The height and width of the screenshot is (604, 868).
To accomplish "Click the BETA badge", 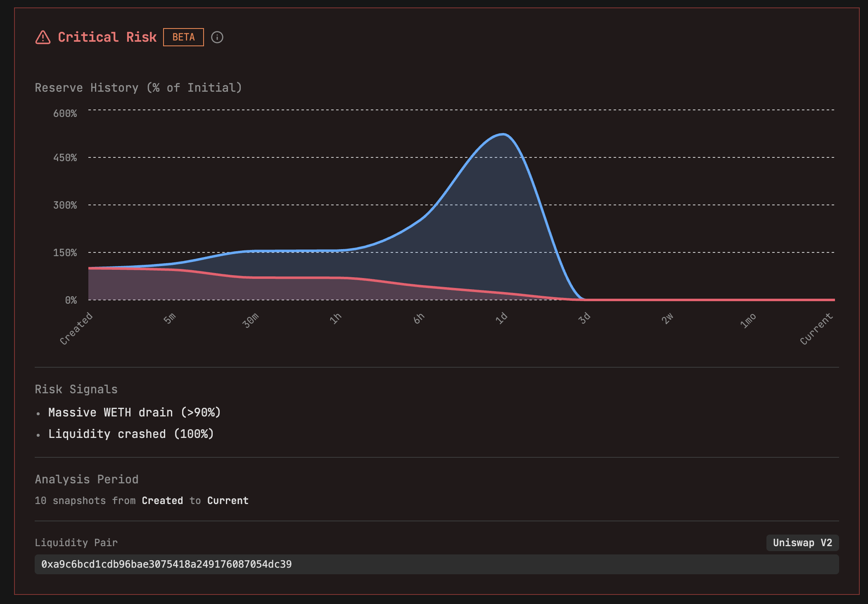I will pyautogui.click(x=183, y=37).
